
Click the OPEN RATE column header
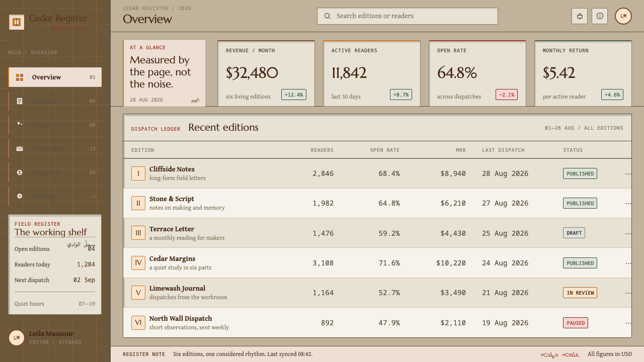tap(385, 150)
